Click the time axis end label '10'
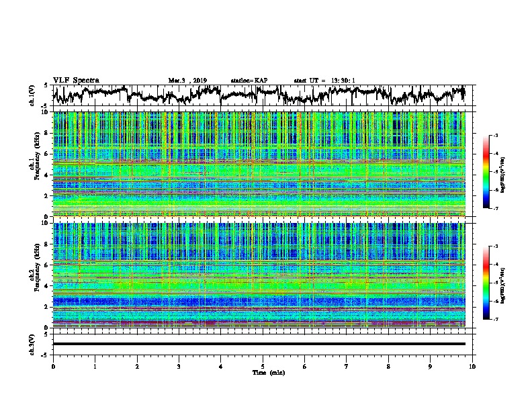 click(x=472, y=367)
